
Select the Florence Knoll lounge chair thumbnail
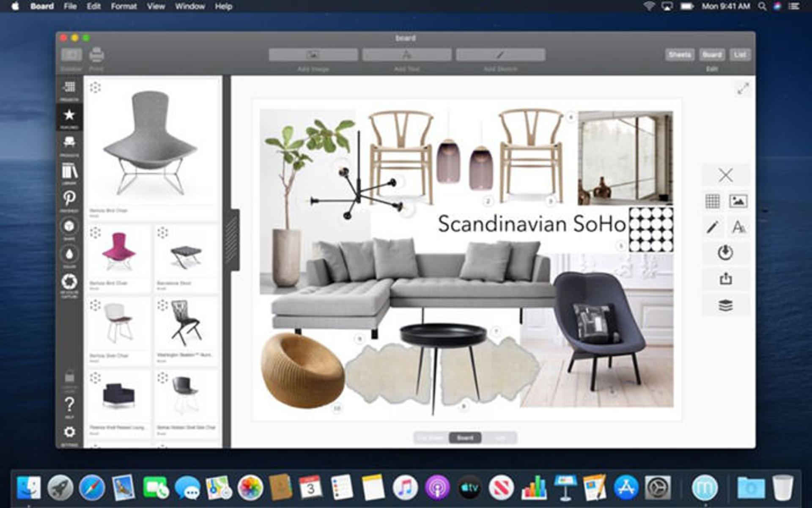[x=119, y=395]
